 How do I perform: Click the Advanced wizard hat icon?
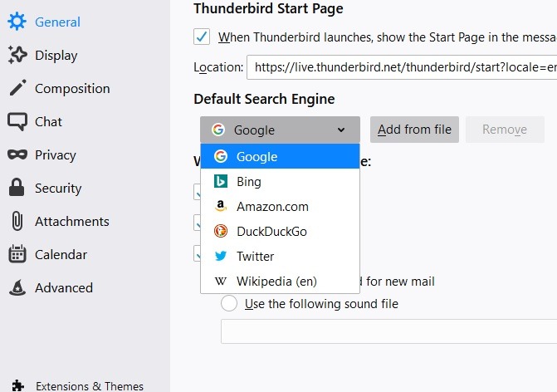[17, 287]
